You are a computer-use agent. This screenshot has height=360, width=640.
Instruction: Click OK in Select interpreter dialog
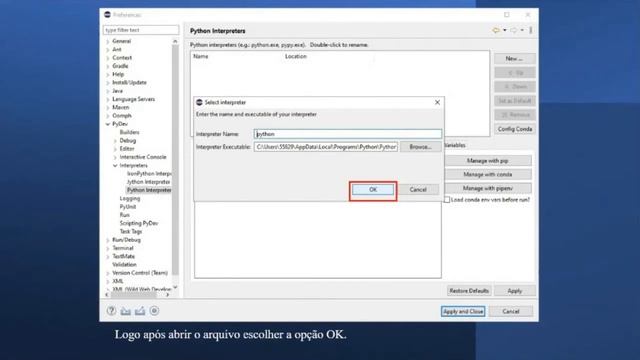tap(373, 190)
